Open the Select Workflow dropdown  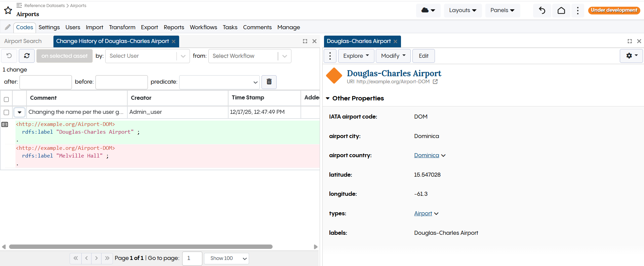(x=249, y=56)
